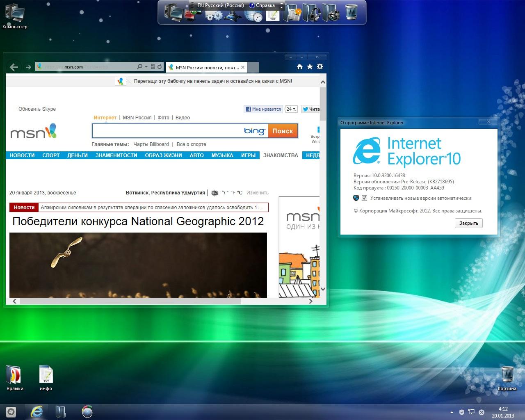
Task: Open the СПОРТ navigation menu item
Action: tap(51, 155)
